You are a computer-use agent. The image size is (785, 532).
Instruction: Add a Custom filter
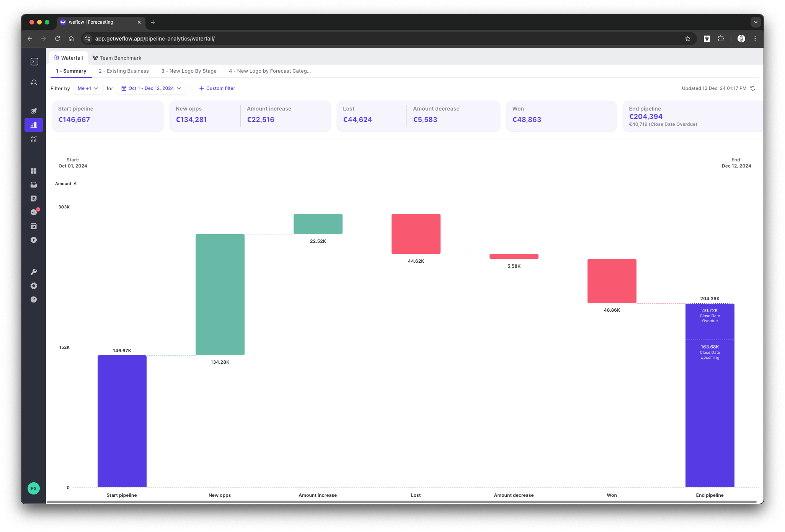pos(217,88)
